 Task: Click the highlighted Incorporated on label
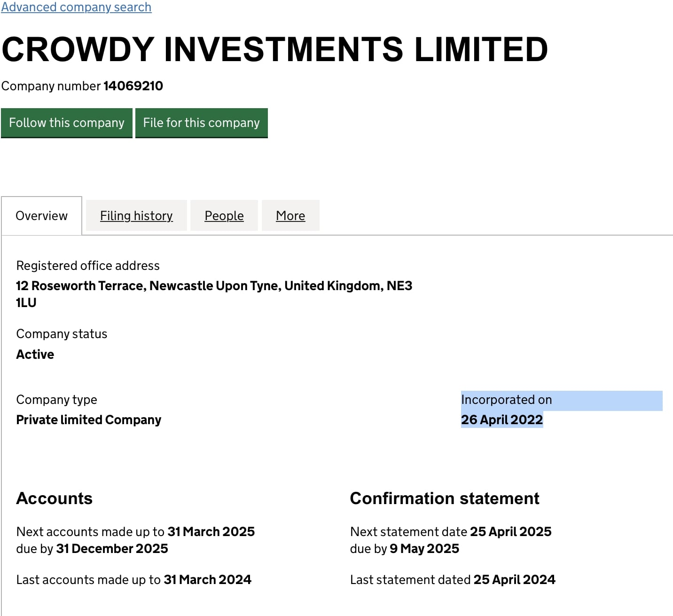point(507,400)
